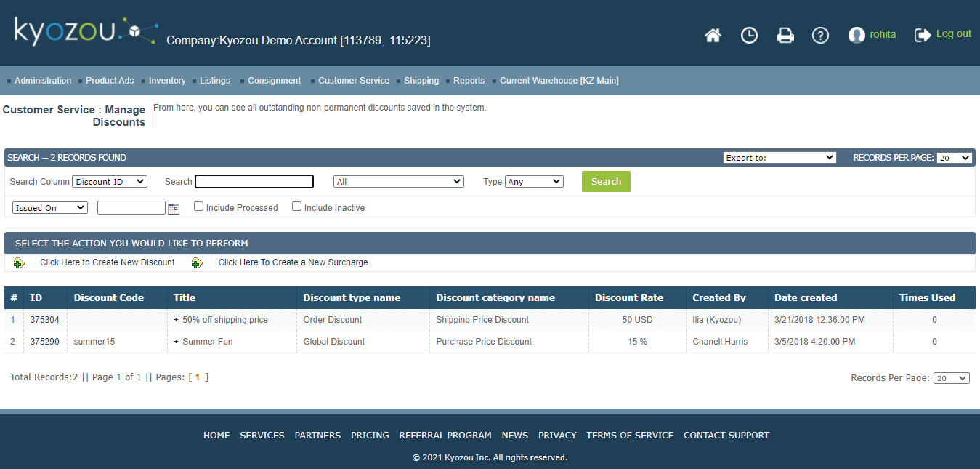Open the Type Any dropdown
Image resolution: width=980 pixels, height=469 pixels.
point(534,182)
